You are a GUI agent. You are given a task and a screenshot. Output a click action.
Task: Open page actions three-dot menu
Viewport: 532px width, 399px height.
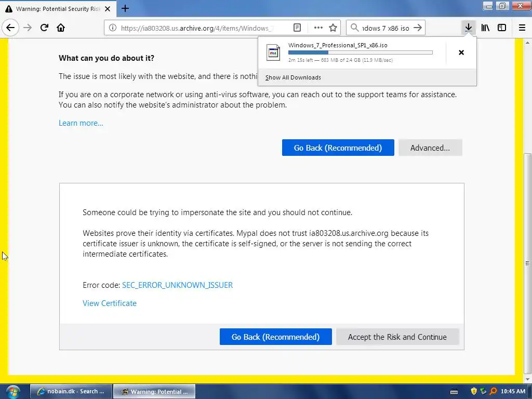(x=318, y=28)
